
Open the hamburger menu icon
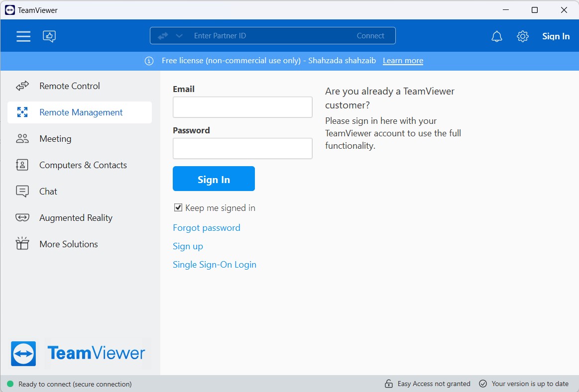[x=23, y=36]
